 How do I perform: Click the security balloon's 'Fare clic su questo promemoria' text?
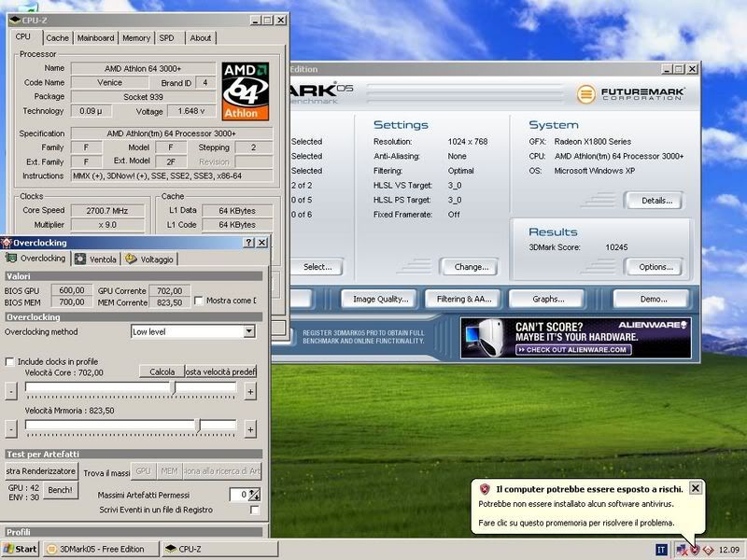[x=576, y=523]
